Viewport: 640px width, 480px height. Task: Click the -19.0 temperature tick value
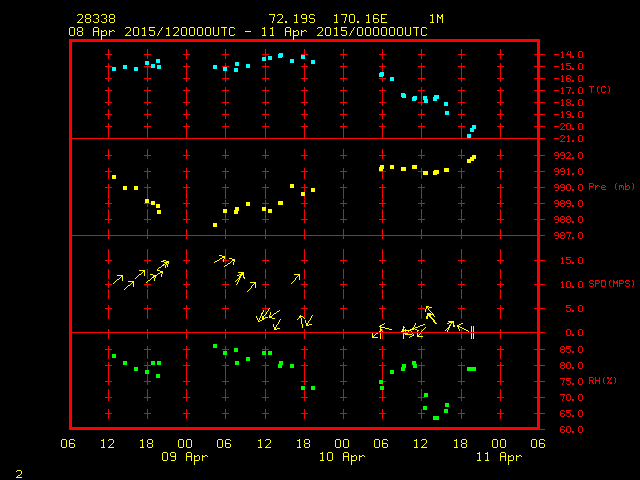568,115
